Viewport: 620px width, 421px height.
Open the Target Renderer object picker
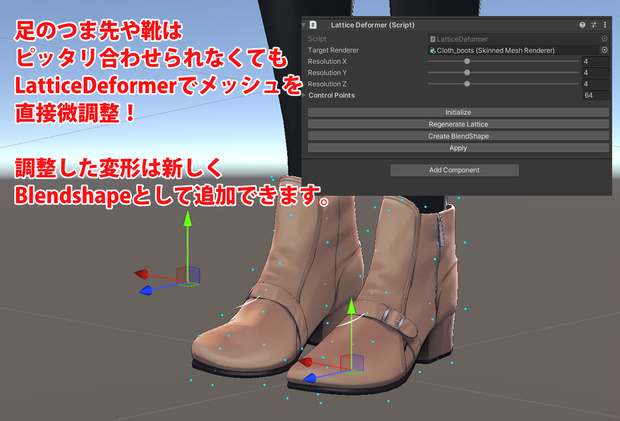(x=604, y=50)
